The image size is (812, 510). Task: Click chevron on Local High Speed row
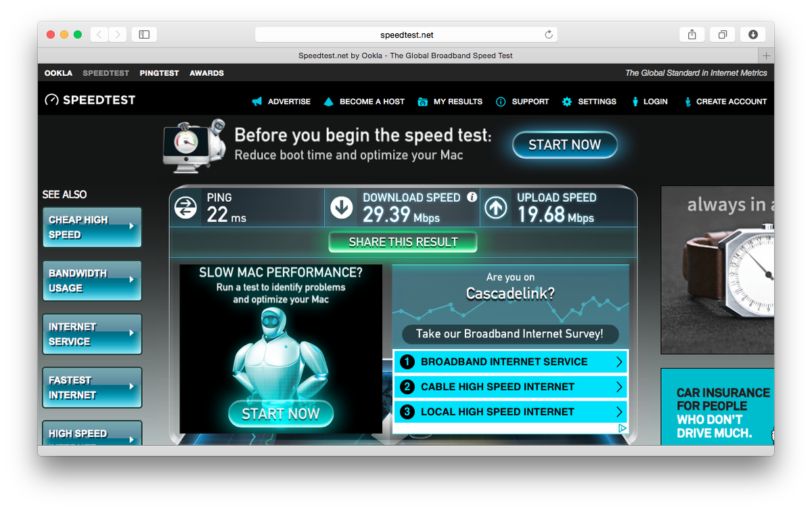coord(618,412)
